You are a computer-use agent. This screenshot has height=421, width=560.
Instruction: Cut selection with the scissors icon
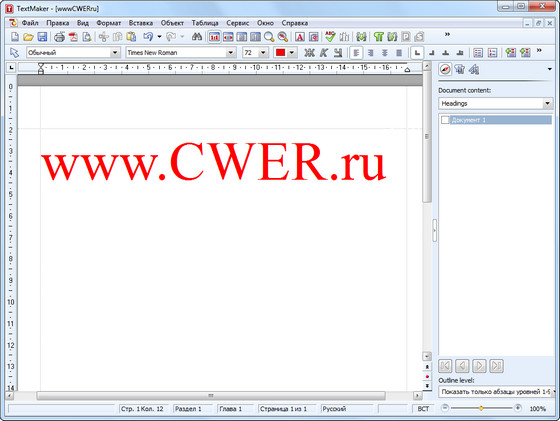(x=104, y=37)
